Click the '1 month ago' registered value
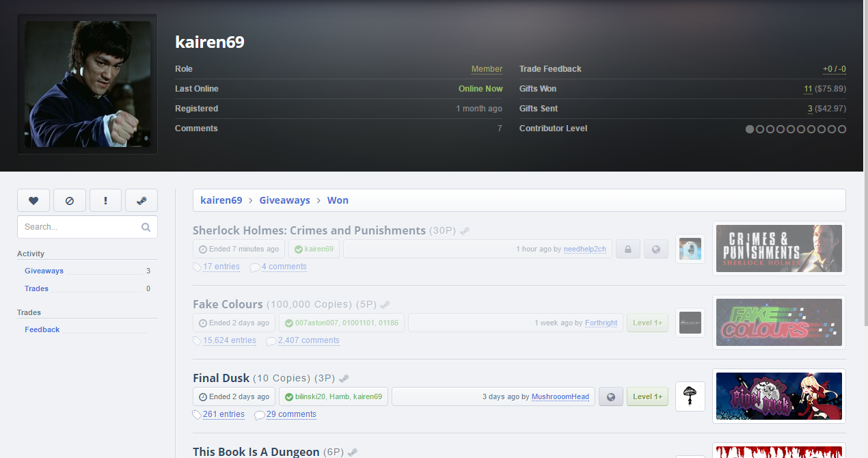868x458 pixels. click(479, 109)
